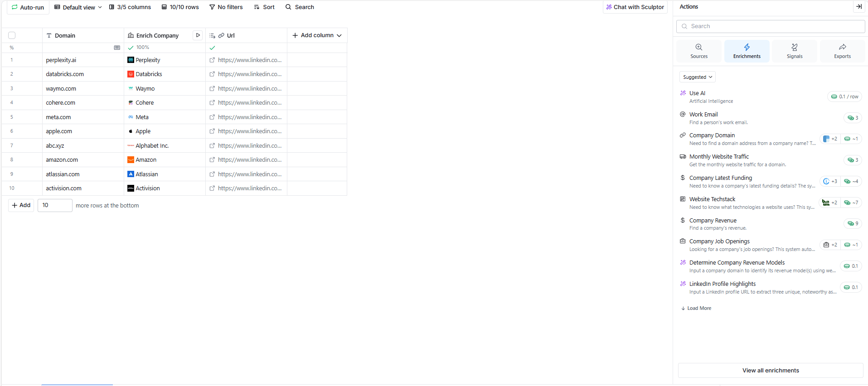868x386 pixels.
Task: Click the Activision company logo
Action: tap(131, 188)
